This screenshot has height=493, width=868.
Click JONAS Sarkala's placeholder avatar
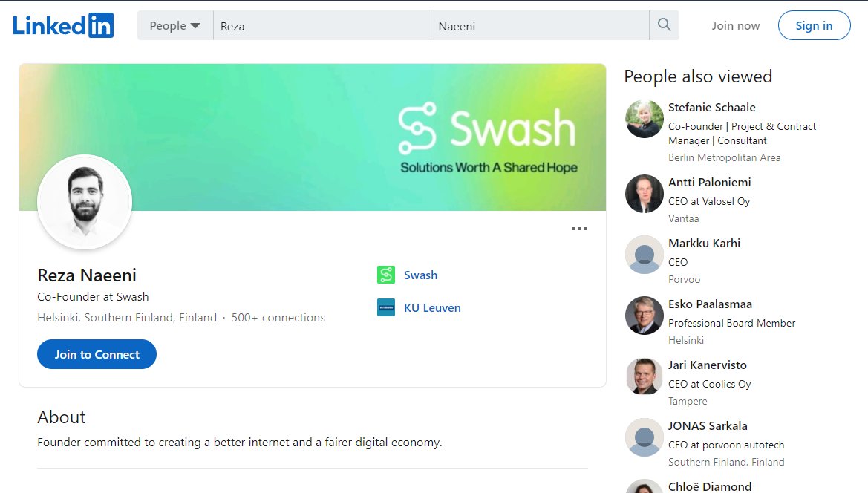point(645,437)
